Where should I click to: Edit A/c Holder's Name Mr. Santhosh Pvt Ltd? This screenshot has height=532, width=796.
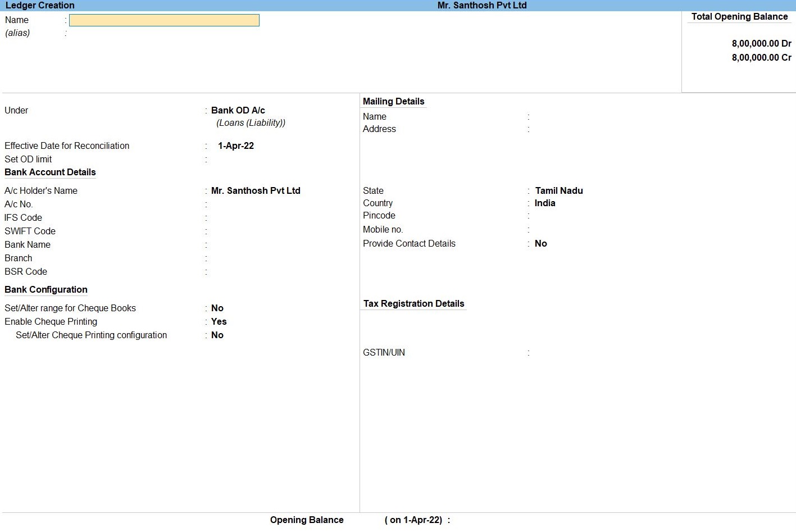pyautogui.click(x=256, y=190)
